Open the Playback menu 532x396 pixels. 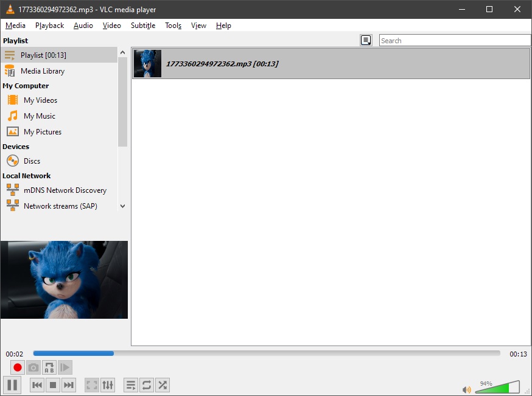click(x=49, y=26)
